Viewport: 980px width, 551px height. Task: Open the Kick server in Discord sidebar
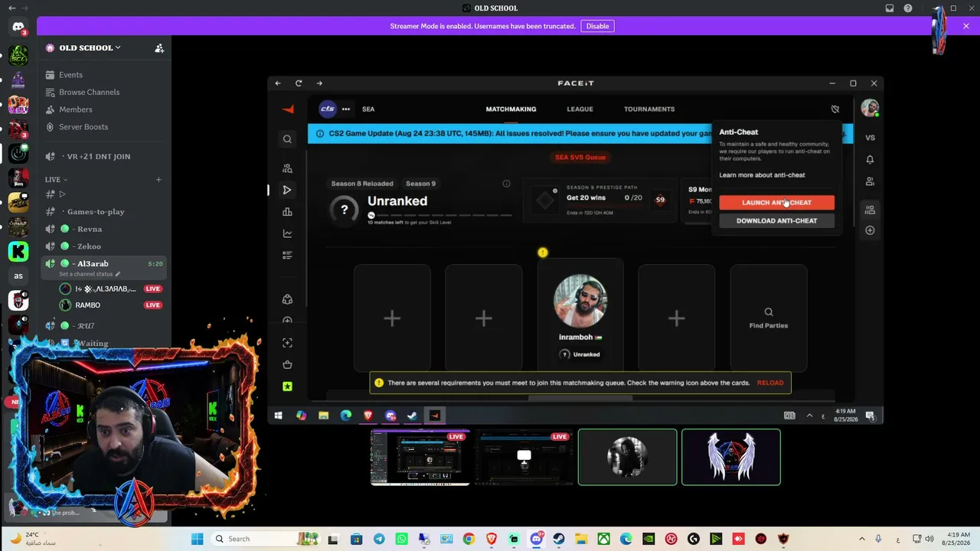pos(18,251)
